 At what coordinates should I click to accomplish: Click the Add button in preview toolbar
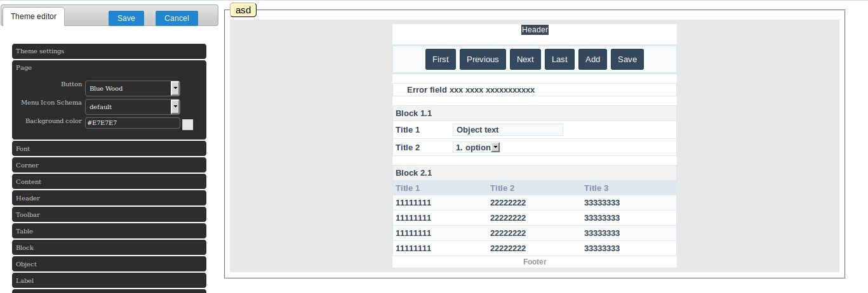tap(592, 60)
